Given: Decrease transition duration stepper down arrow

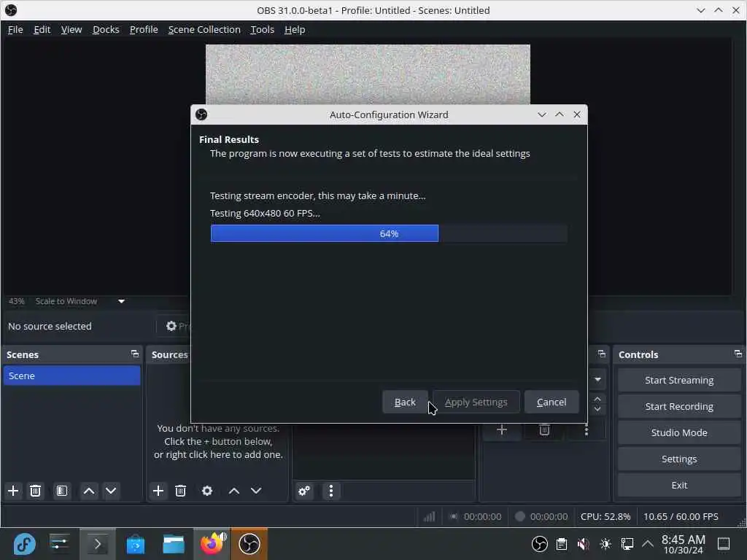Looking at the screenshot, I should coord(597,409).
